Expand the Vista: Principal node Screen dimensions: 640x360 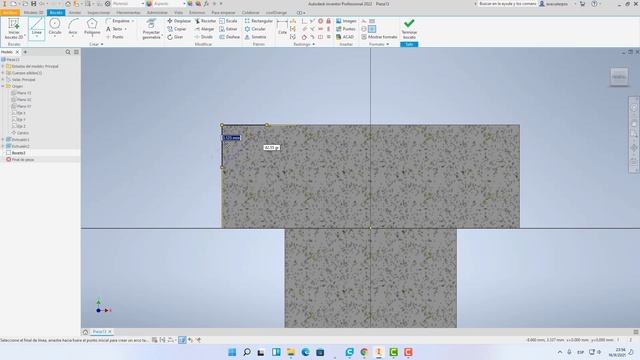pyautogui.click(x=3, y=80)
